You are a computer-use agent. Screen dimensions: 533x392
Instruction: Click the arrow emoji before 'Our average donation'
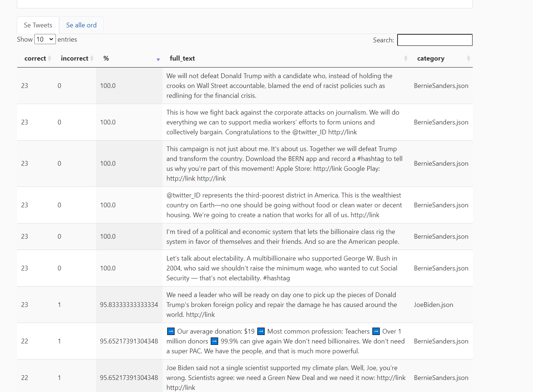pos(170,331)
